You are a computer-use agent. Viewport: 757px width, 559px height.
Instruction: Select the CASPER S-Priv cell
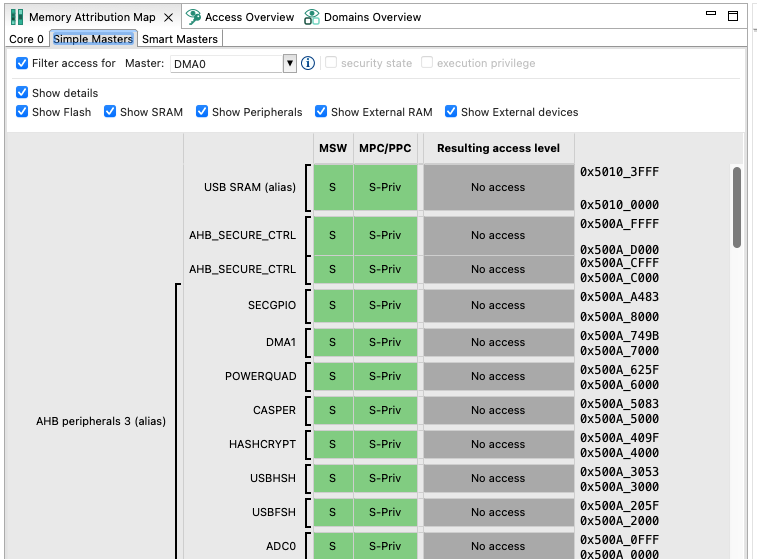(385, 410)
